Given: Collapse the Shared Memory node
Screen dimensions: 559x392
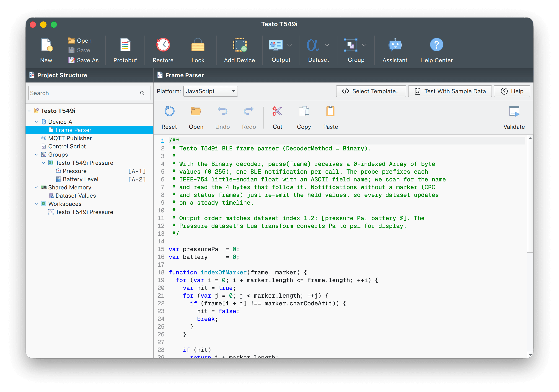Looking at the screenshot, I should click(x=36, y=187).
